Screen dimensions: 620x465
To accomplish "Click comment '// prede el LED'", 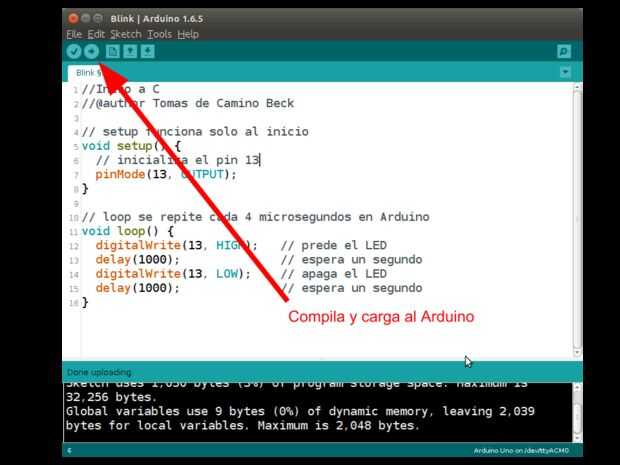I will (x=334, y=246).
